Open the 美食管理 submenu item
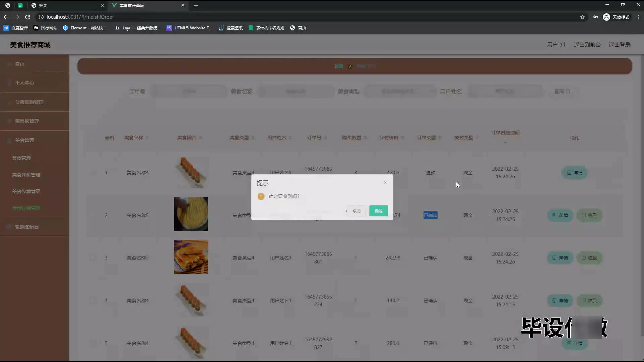 [x=21, y=158]
